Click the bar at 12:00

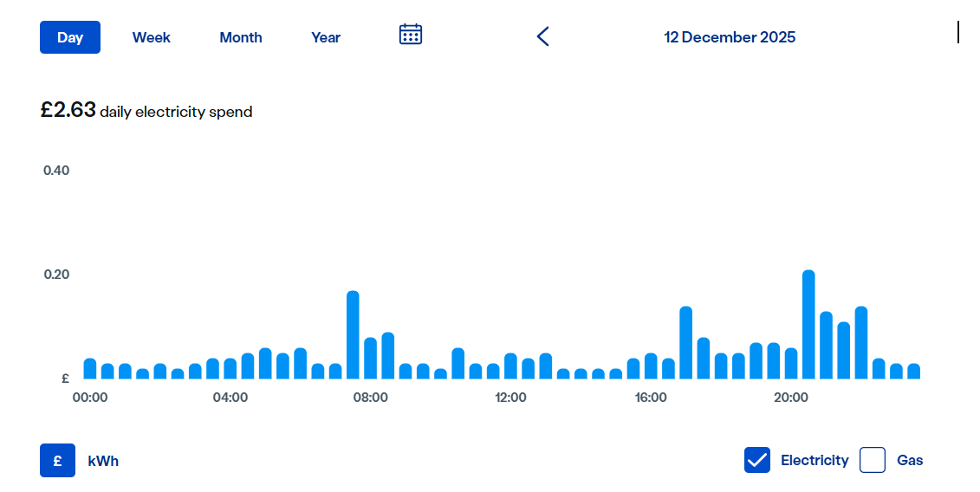tap(510, 366)
